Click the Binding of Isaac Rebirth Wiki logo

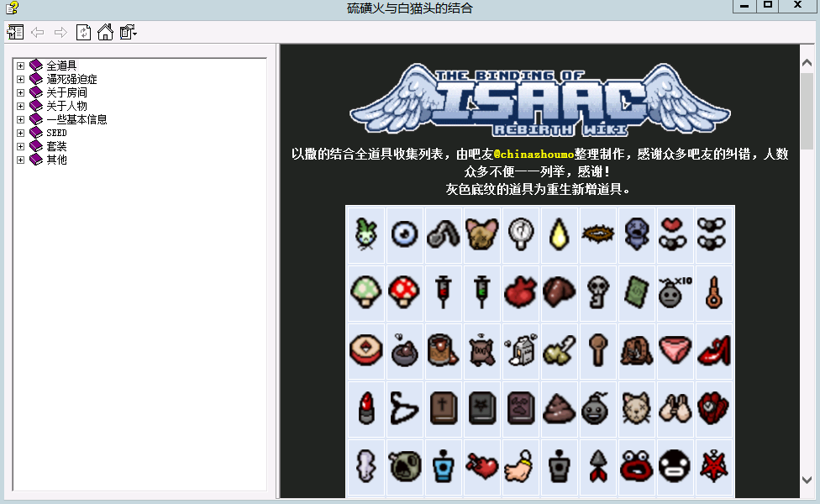tap(539, 100)
